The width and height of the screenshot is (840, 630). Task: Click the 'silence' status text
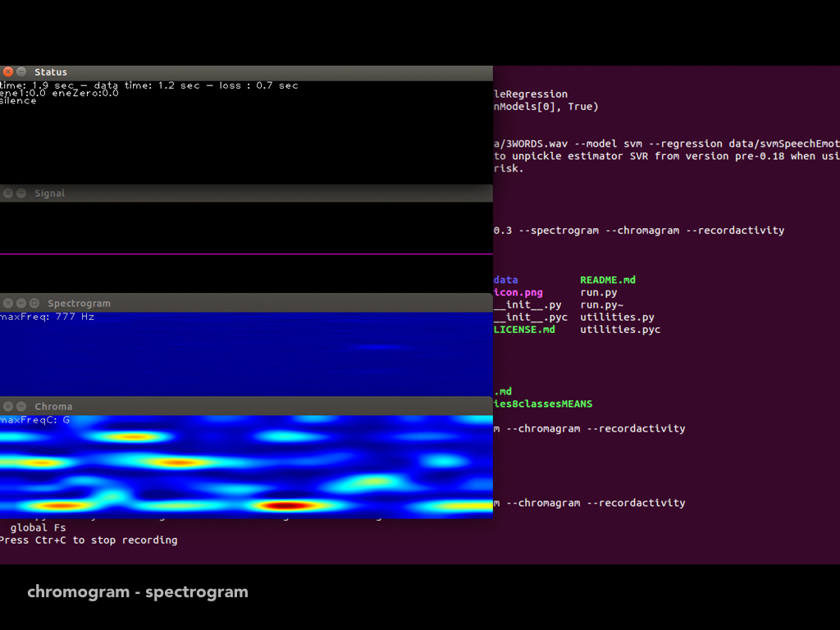[18, 101]
